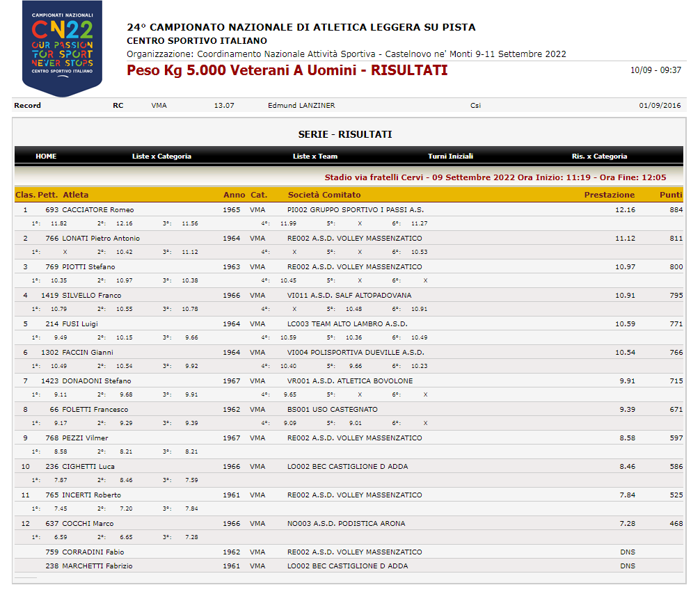Click the Stadio via fratelli Cervi line
The image size is (700, 592).
495,177
